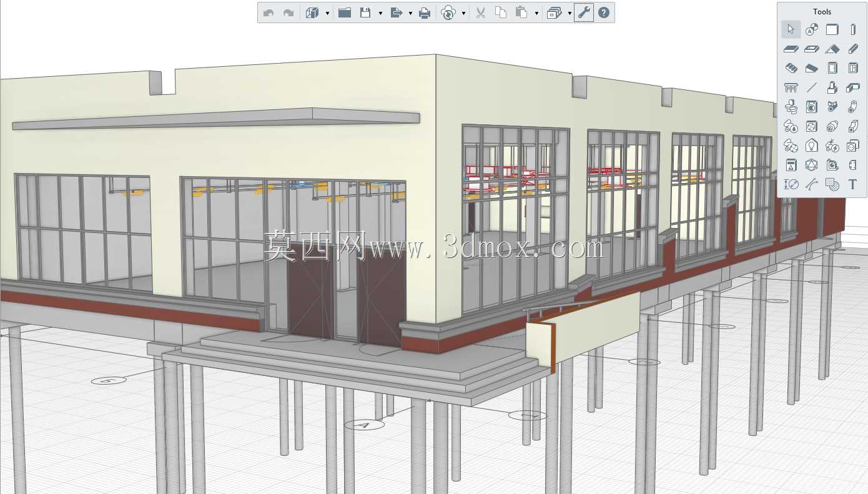
Task: Select the tape measure tool
Action: tap(832, 165)
